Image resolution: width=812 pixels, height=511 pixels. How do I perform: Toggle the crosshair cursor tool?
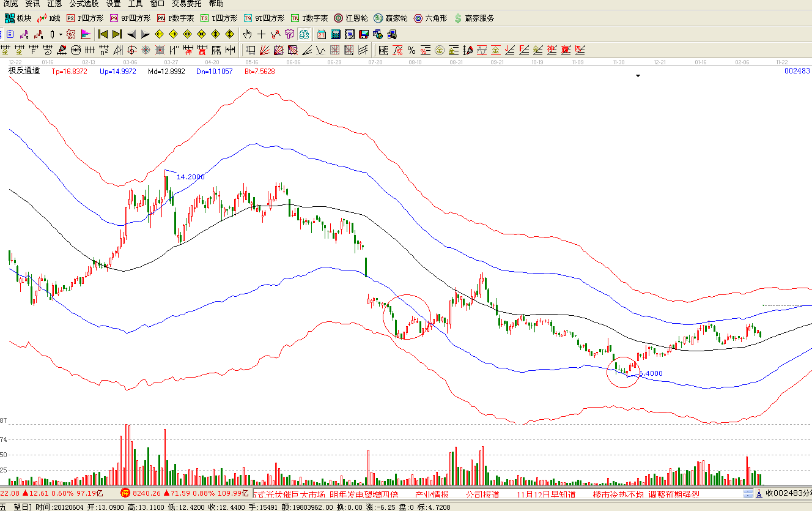pyautogui.click(x=261, y=34)
